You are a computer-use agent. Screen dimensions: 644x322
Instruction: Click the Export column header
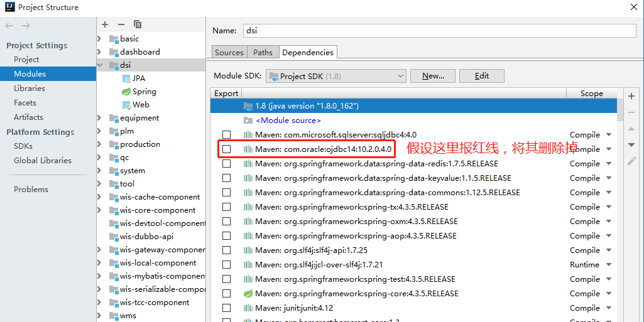tap(226, 94)
